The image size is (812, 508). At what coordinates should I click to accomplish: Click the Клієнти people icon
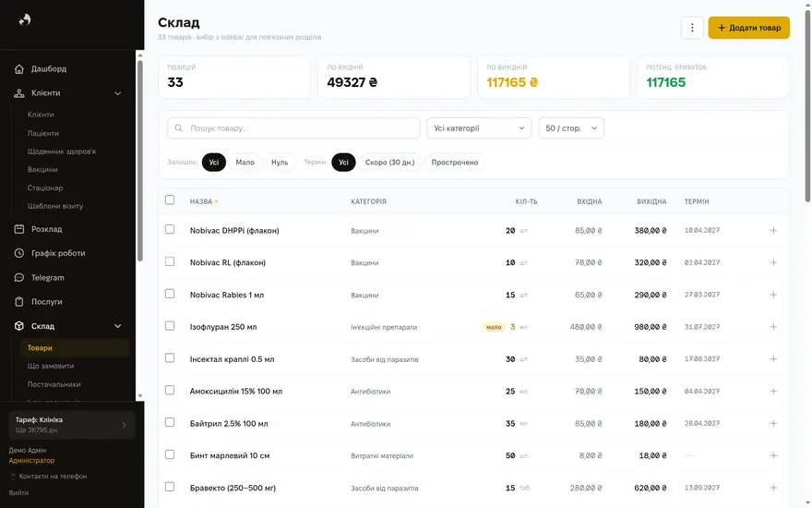(19, 93)
